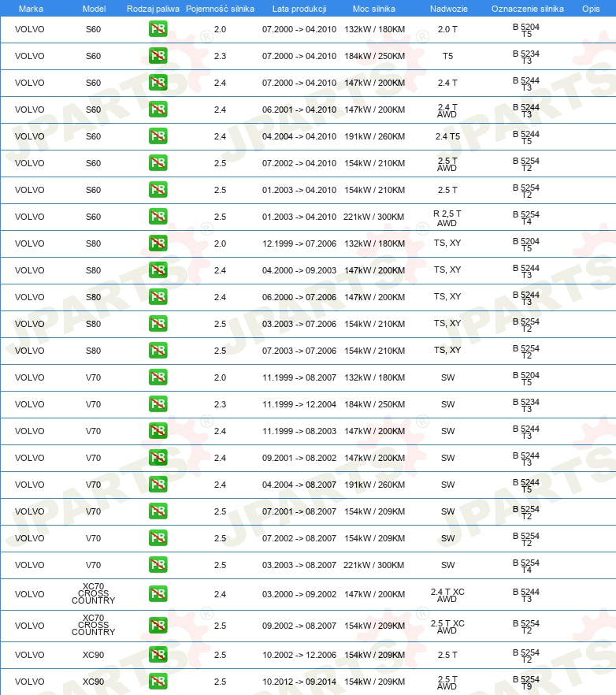Click the date range 06.2001 -> 04.2010
The width and height of the screenshot is (616, 695).
coord(299,110)
